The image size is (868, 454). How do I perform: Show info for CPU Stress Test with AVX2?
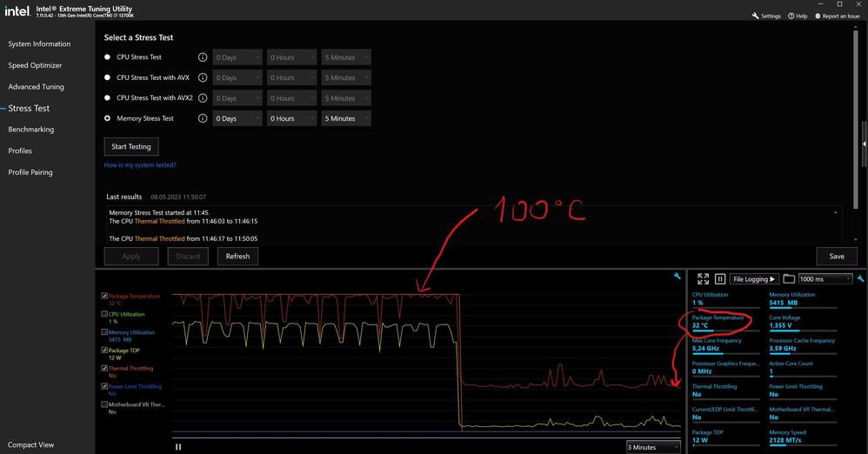(x=203, y=98)
